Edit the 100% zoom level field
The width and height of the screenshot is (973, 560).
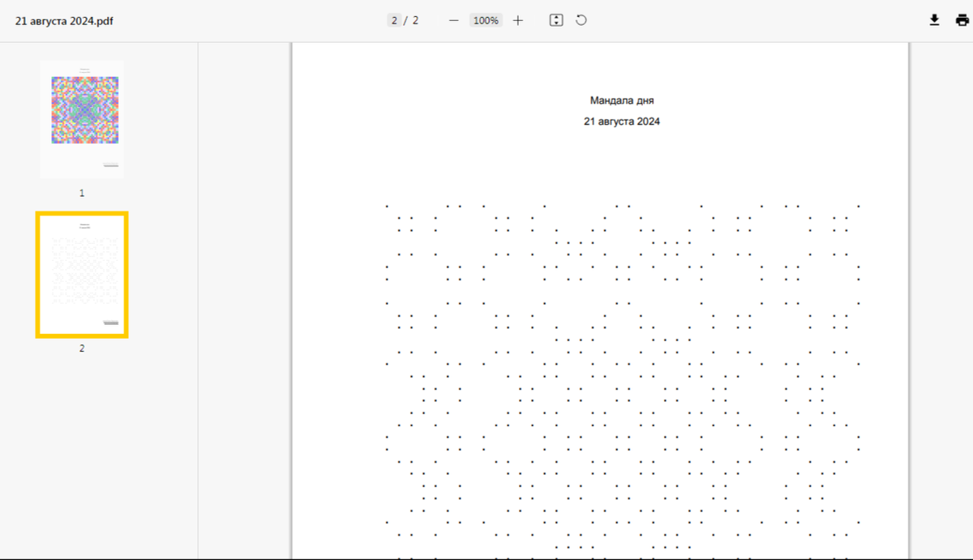[x=486, y=20]
